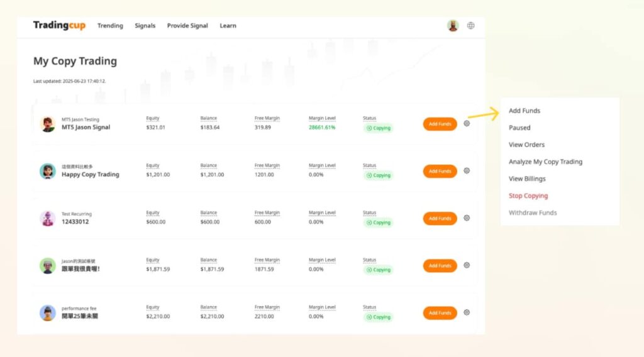Select Analyze My Copy Trading option
This screenshot has height=357, width=644.
[545, 162]
